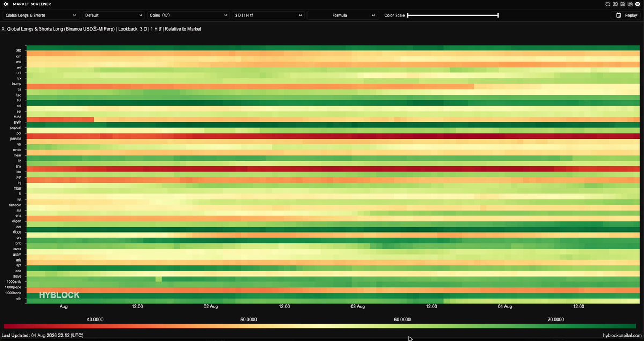Click the pendle coin label

point(16,139)
